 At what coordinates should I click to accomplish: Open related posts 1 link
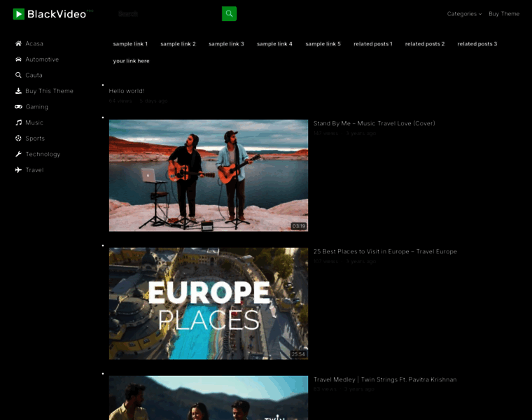coord(373,44)
